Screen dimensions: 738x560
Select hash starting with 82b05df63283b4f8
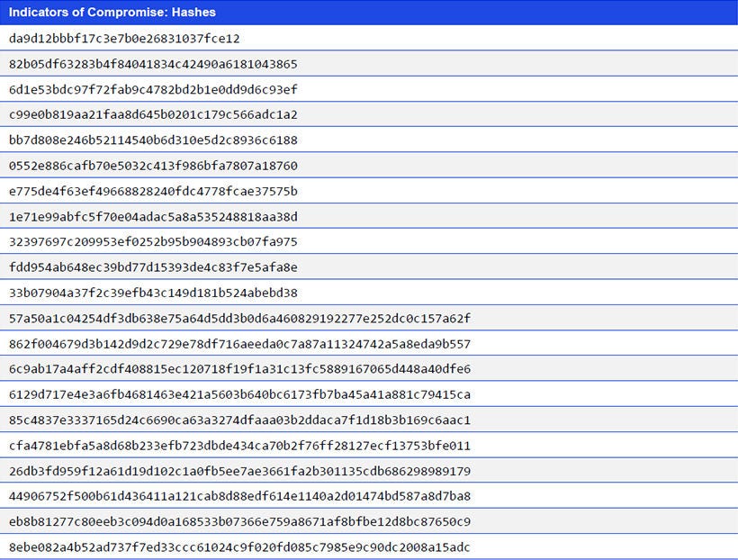pos(153,64)
